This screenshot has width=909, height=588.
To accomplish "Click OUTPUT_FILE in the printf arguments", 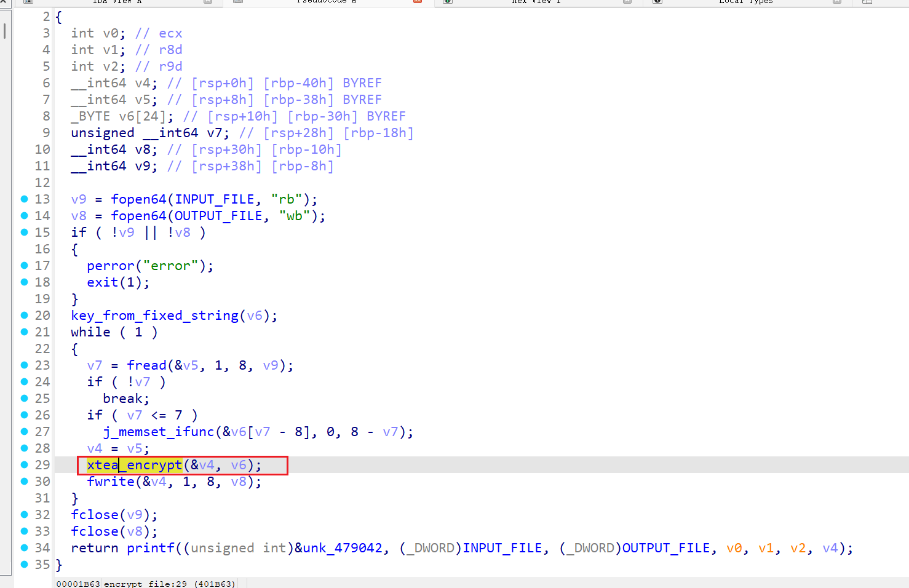I will (x=666, y=548).
